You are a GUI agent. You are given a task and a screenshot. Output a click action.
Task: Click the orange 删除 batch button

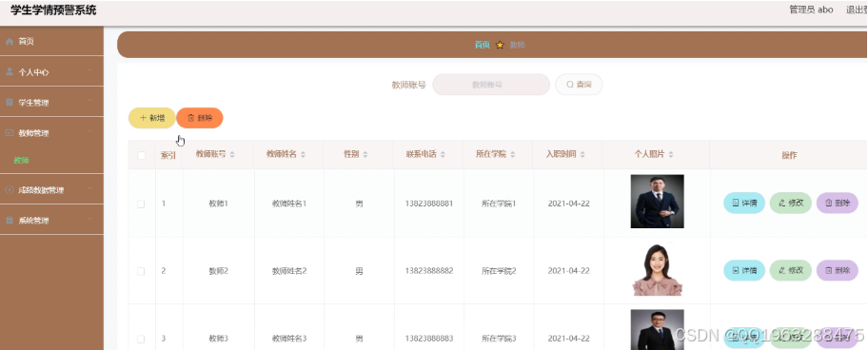click(x=200, y=118)
